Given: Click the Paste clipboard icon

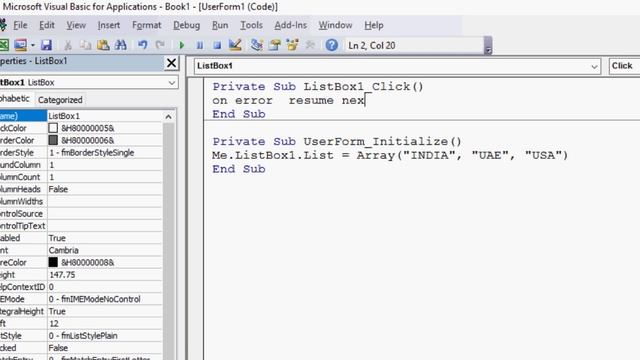Looking at the screenshot, I should (x=103, y=45).
